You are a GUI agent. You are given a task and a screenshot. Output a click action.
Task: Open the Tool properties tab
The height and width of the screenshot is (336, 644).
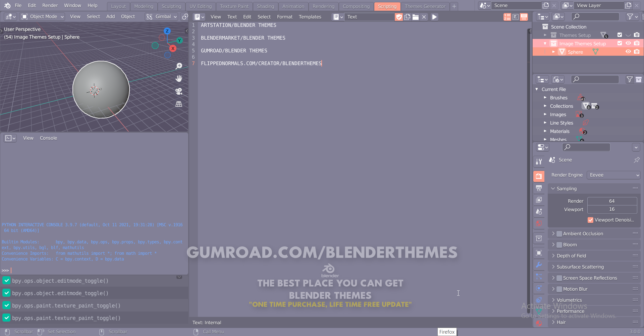pos(539,161)
